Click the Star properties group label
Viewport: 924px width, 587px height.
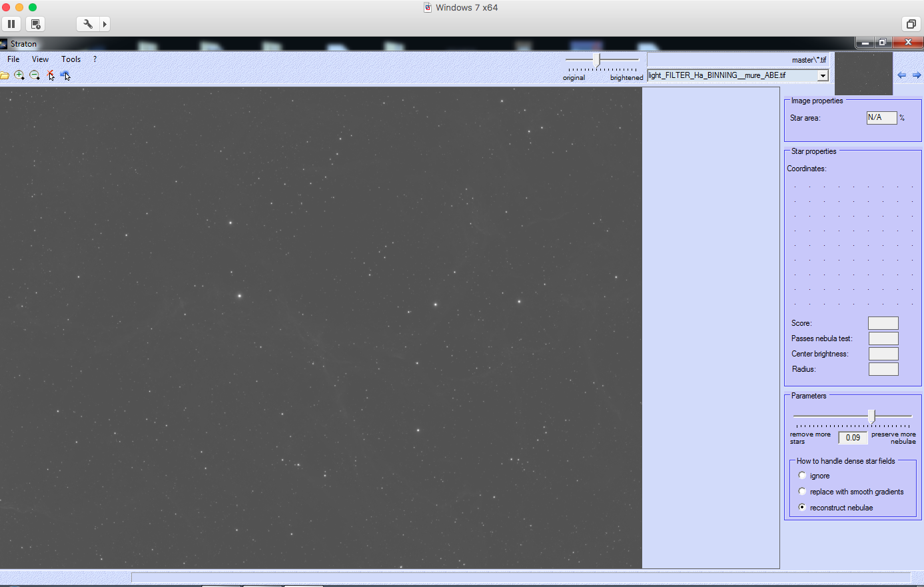[813, 151]
